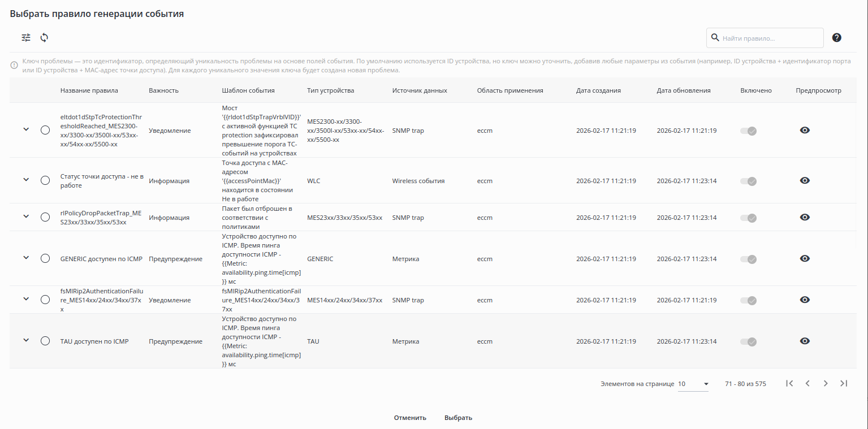The height and width of the screenshot is (429, 868).
Task: Open the filter settings icon
Action: 26,38
